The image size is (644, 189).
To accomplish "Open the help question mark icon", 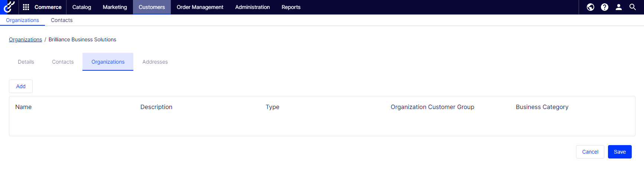I will click(604, 7).
